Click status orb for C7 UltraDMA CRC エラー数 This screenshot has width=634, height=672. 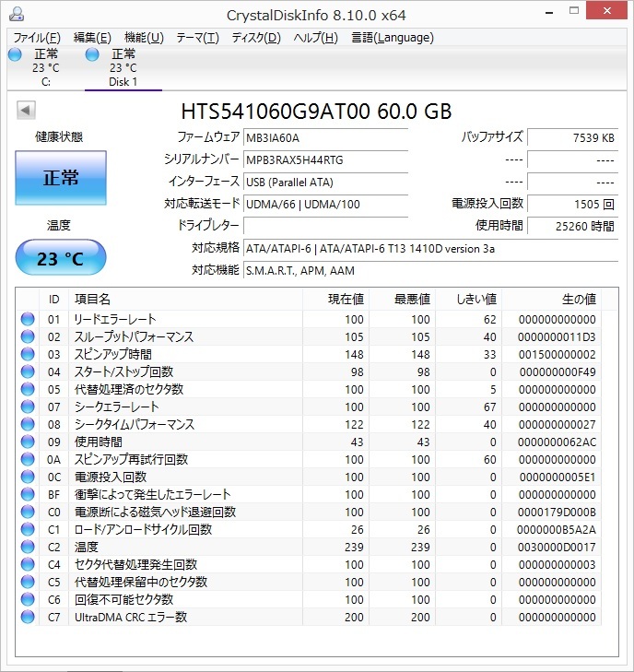click(x=28, y=617)
